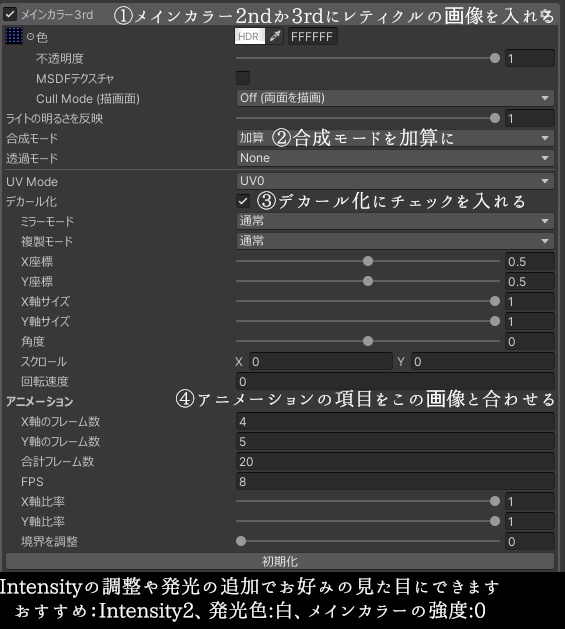The image size is (565, 629).
Task: Open the Cull Mode (描画面) dropdown
Action: (395, 98)
